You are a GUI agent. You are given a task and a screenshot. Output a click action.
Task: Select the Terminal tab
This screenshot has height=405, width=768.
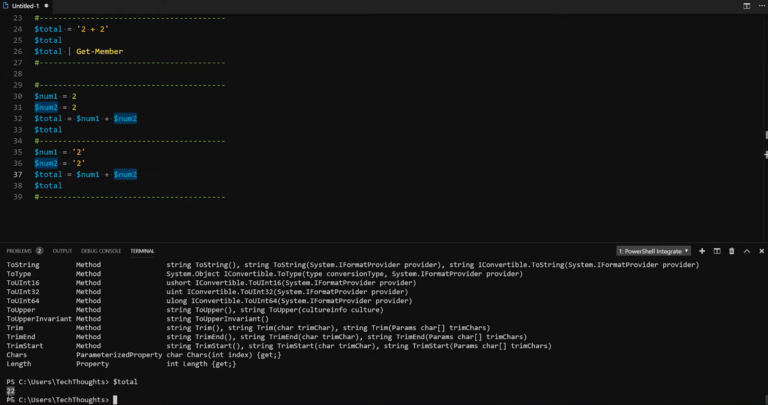click(x=142, y=250)
